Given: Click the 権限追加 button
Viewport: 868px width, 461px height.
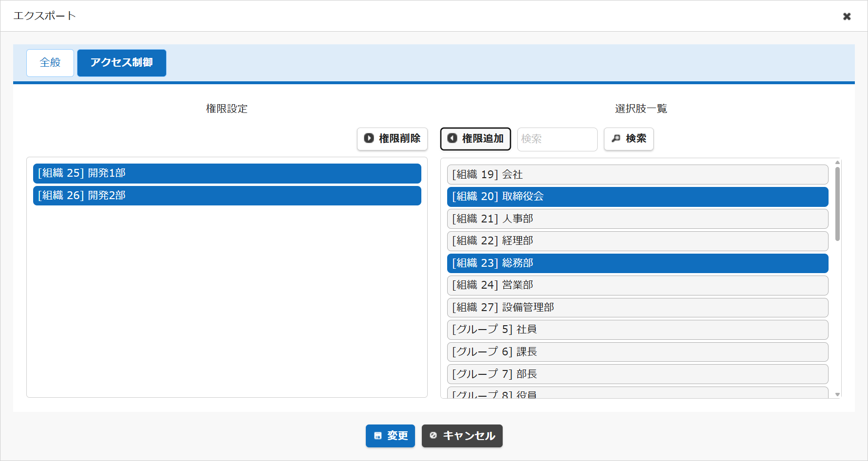Looking at the screenshot, I should pyautogui.click(x=475, y=139).
